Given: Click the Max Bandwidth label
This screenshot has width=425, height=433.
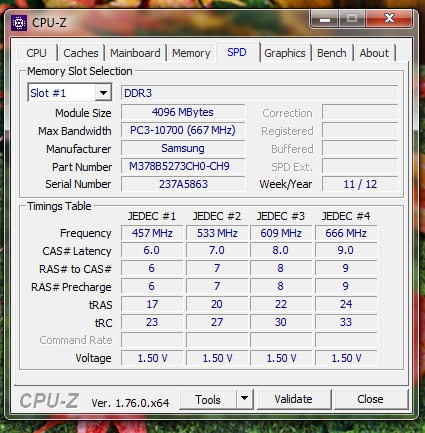Looking at the screenshot, I should 75,131.
